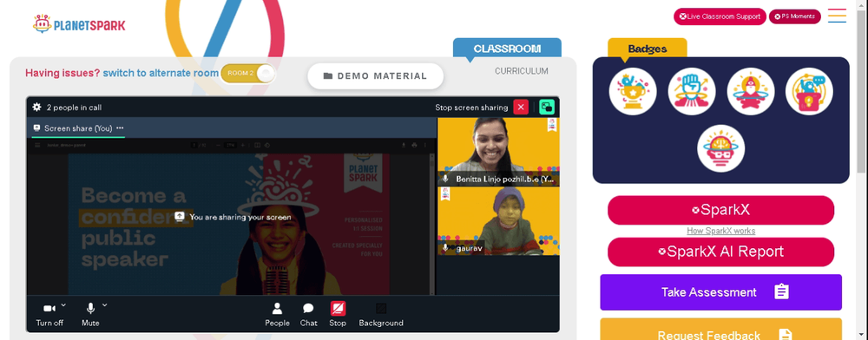This screenshot has width=868, height=340.
Task: Click the SparkX button
Action: click(x=720, y=210)
